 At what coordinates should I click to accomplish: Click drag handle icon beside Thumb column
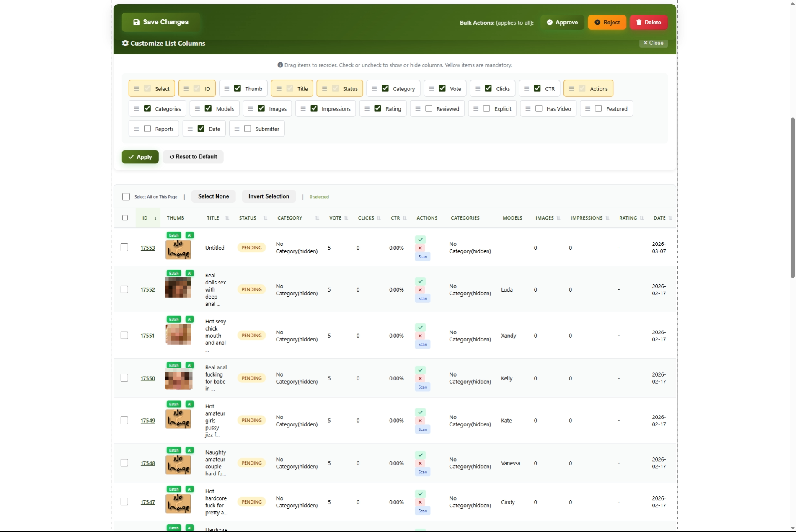227,89
